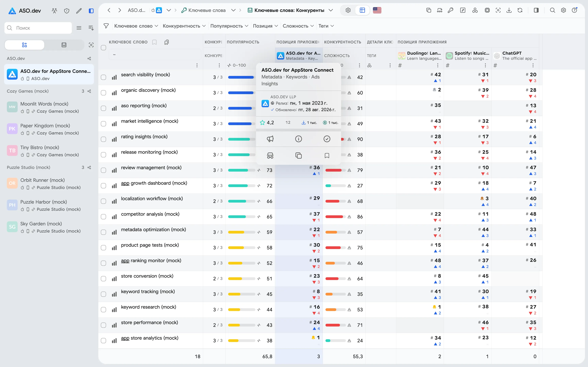Open the Популярность filter dropdown
Viewport: 588px width, 367px height.
[x=229, y=26]
